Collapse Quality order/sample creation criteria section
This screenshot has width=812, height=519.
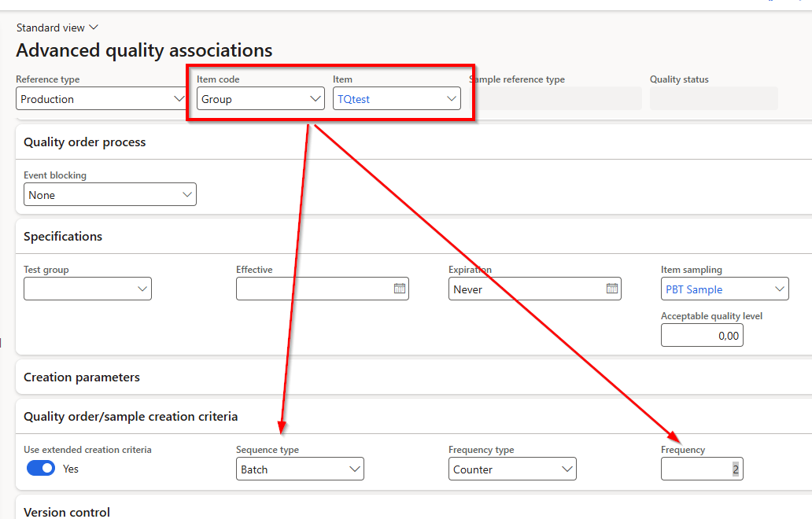coord(131,417)
